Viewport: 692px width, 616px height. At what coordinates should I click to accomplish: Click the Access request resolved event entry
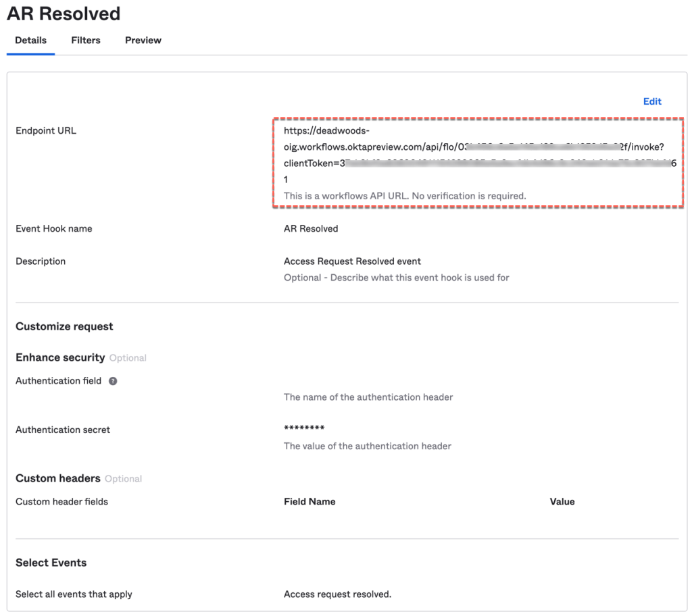pyautogui.click(x=337, y=594)
